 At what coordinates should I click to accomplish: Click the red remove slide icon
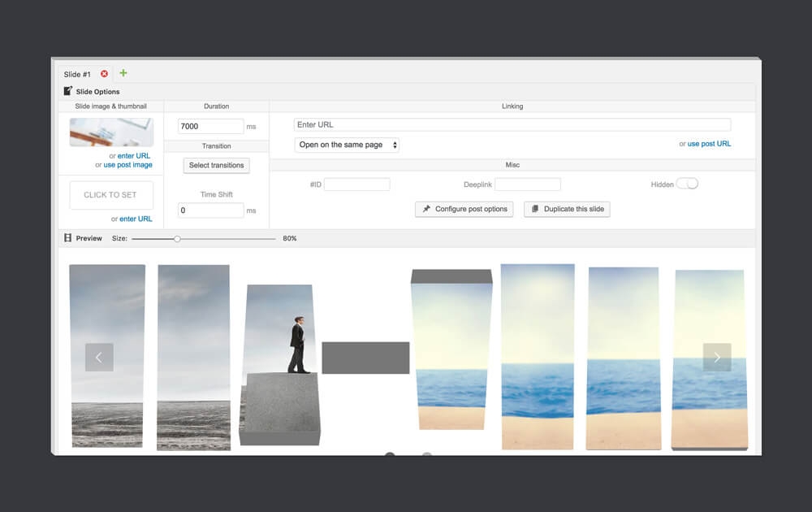click(104, 74)
